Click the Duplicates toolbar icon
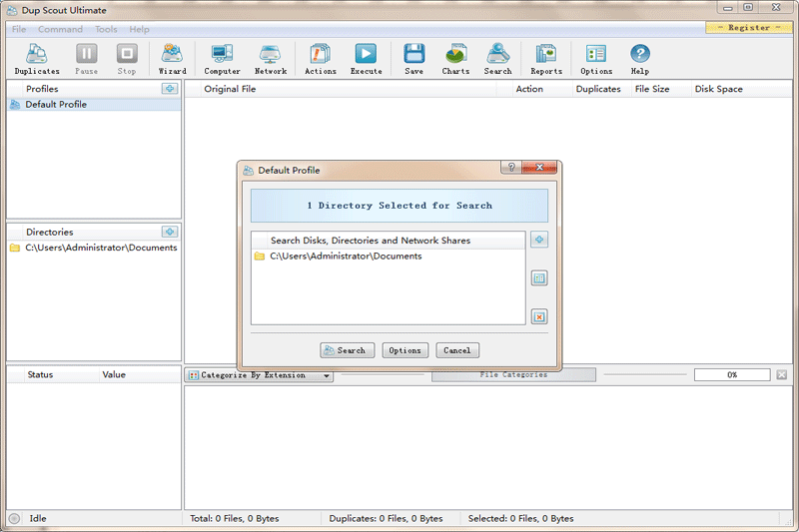This screenshot has width=799, height=532. [x=37, y=59]
